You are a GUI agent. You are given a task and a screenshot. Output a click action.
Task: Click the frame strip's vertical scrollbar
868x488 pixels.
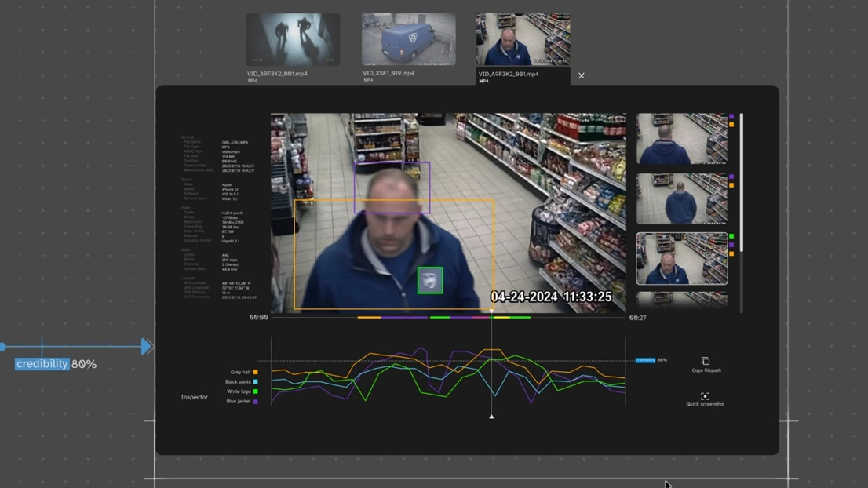pyautogui.click(x=741, y=182)
